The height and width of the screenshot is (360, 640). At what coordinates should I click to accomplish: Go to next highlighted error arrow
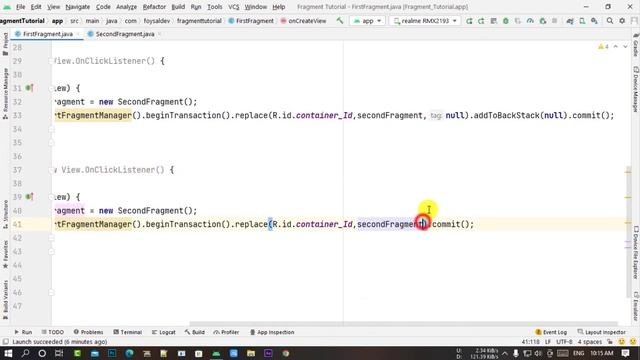625,47
